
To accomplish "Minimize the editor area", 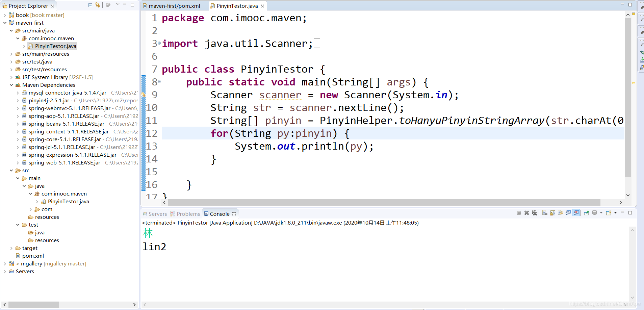I will point(622,4).
